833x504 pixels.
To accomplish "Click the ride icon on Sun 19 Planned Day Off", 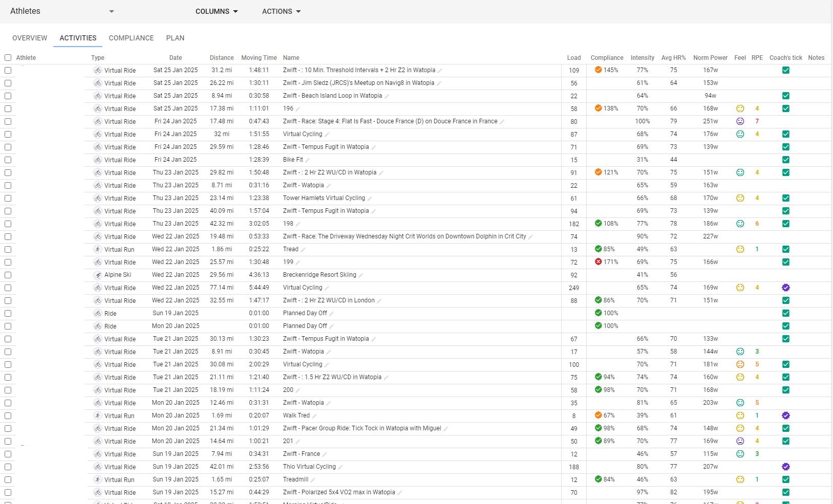I will 98,313.
